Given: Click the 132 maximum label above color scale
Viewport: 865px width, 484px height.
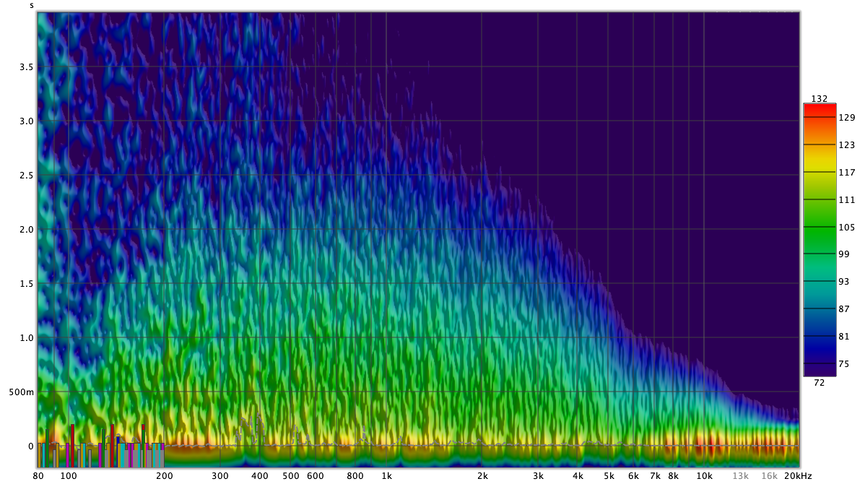Looking at the screenshot, I should click(x=819, y=97).
